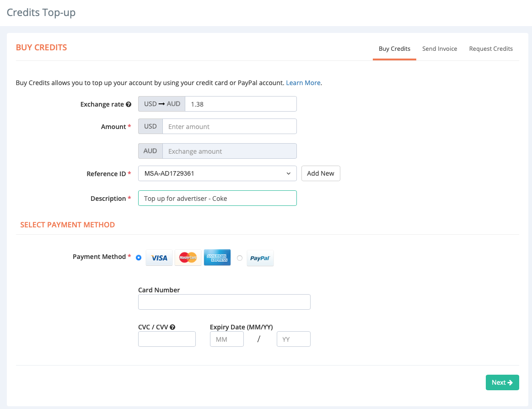532x409 pixels.
Task: Click the Payment Method label
Action: 99,257
